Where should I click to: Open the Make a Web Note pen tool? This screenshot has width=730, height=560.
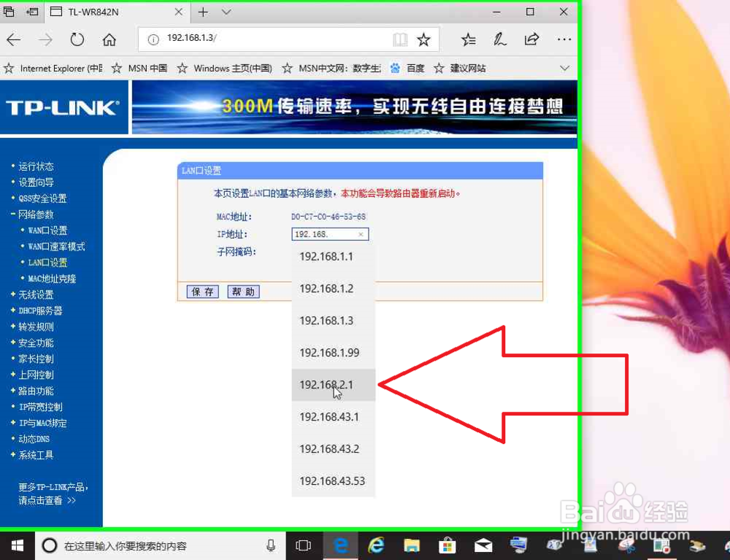[500, 40]
